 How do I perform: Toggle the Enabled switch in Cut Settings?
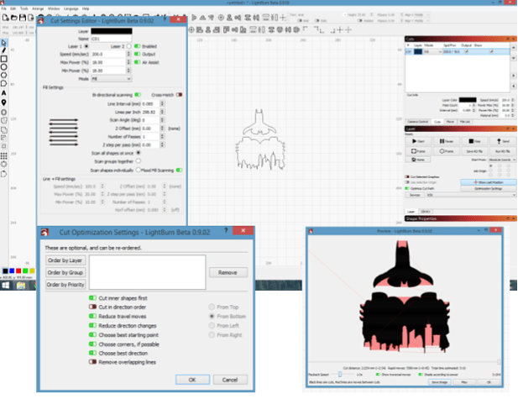click(137, 46)
